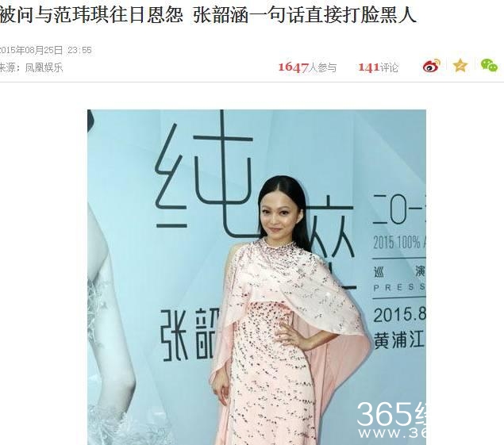Share article via Weibo icon
The width and height of the screenshot is (504, 445).
click(x=432, y=66)
